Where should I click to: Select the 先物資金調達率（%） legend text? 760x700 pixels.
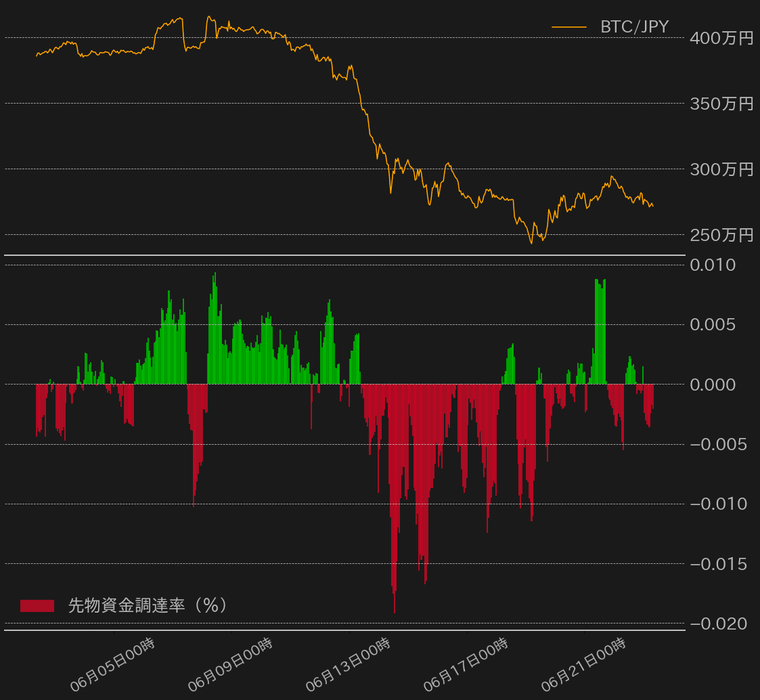point(148,605)
